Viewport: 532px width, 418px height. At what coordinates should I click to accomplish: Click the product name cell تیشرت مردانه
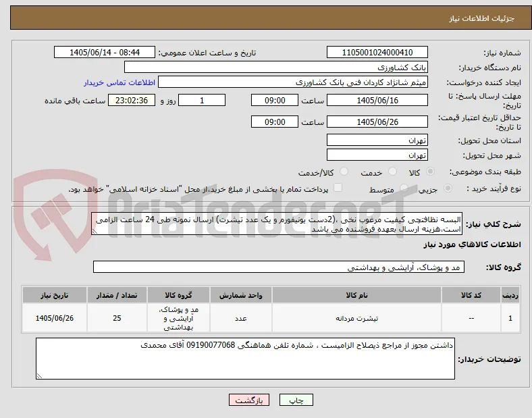(x=356, y=318)
